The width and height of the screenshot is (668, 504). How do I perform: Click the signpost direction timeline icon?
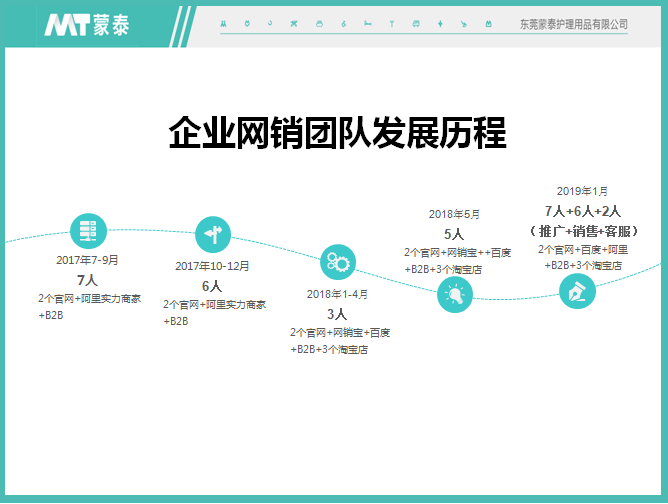(x=213, y=235)
